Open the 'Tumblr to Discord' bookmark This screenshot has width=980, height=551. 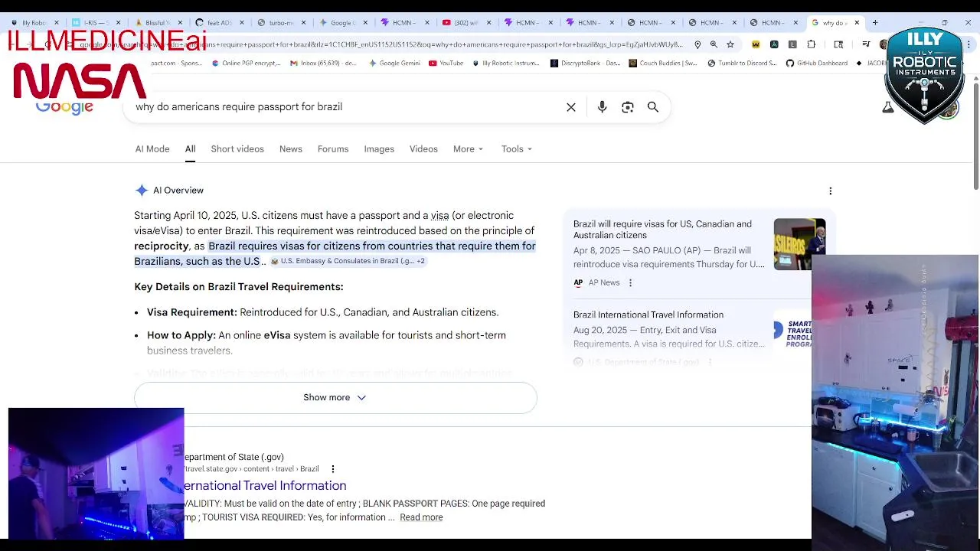click(x=743, y=64)
